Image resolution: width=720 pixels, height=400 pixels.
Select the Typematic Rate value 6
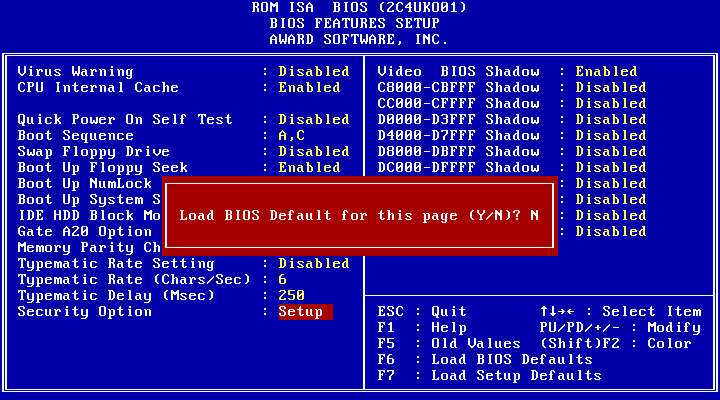pyautogui.click(x=282, y=280)
